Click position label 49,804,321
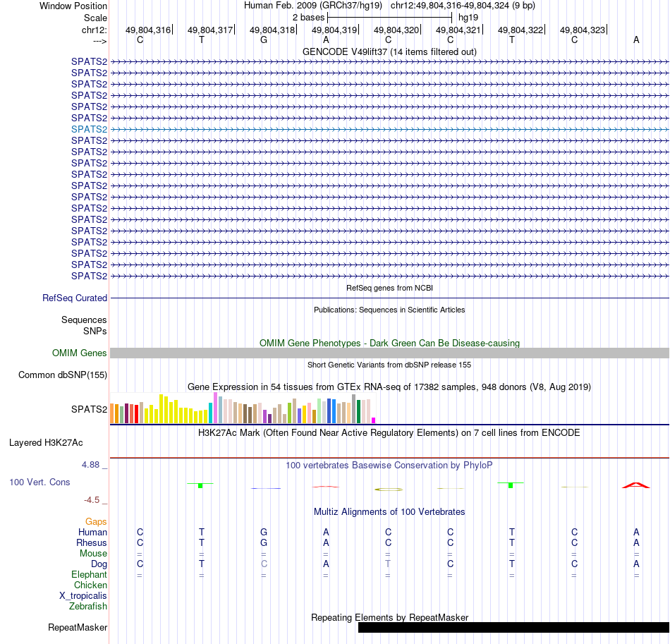The image size is (670, 644). click(x=458, y=30)
